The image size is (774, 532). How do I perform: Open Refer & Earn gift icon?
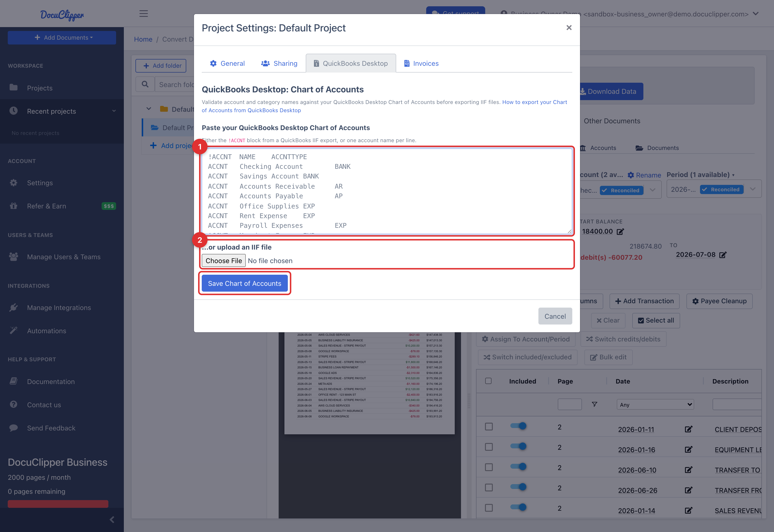point(14,206)
